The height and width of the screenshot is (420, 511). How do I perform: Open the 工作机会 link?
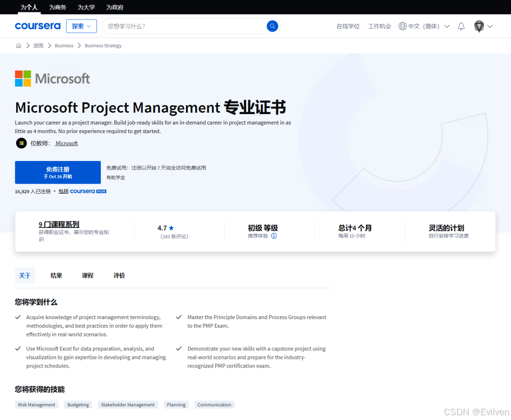[379, 27]
